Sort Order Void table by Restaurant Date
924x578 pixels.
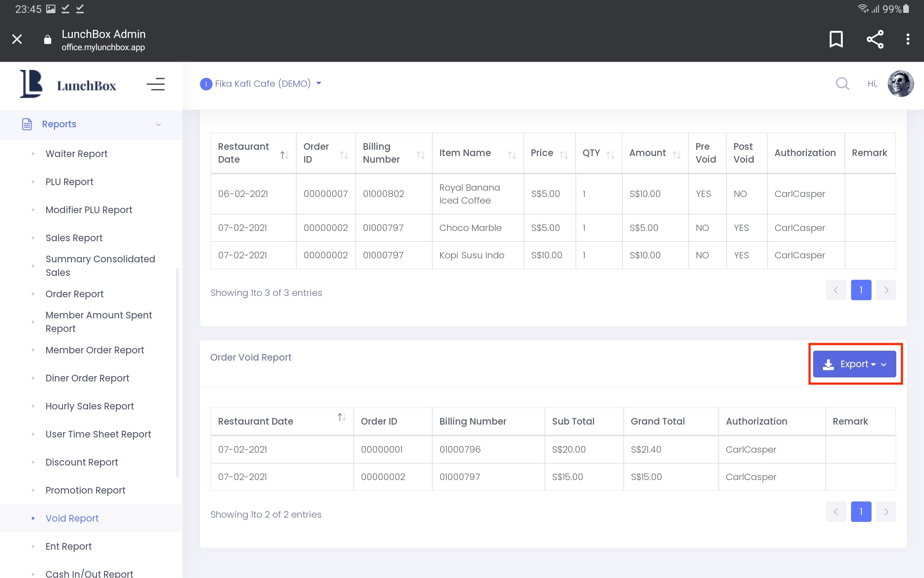(x=342, y=417)
